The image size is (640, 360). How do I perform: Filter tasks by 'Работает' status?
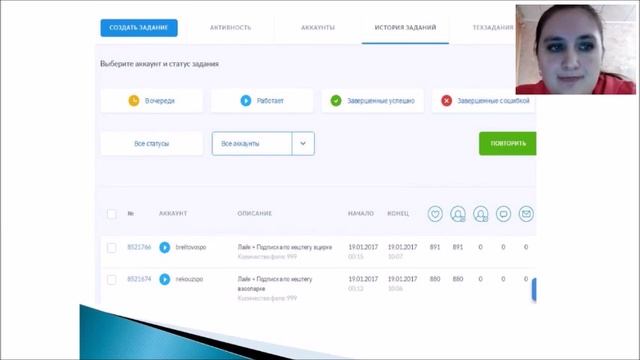[262, 101]
